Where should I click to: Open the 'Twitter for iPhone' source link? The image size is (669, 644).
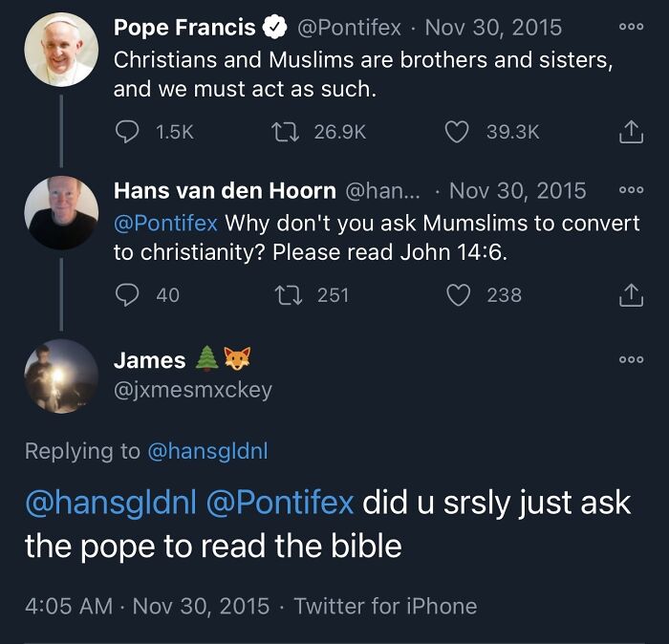[385, 606]
